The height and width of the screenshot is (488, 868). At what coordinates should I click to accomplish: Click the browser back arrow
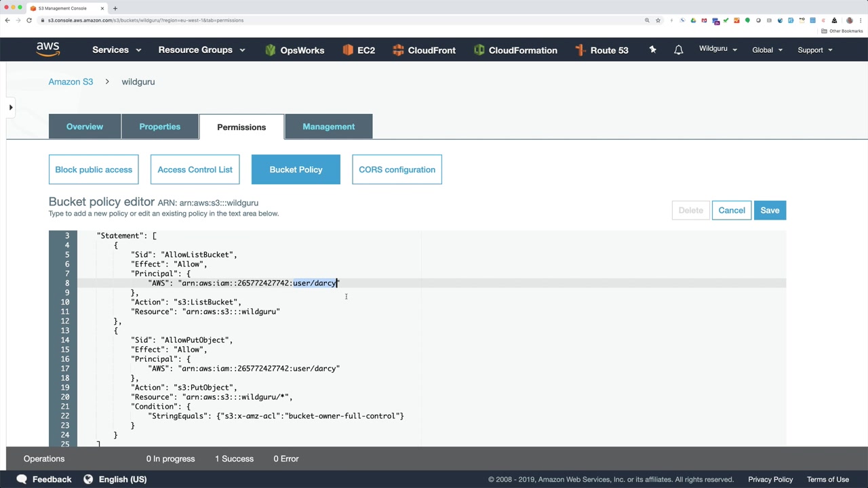[7, 20]
